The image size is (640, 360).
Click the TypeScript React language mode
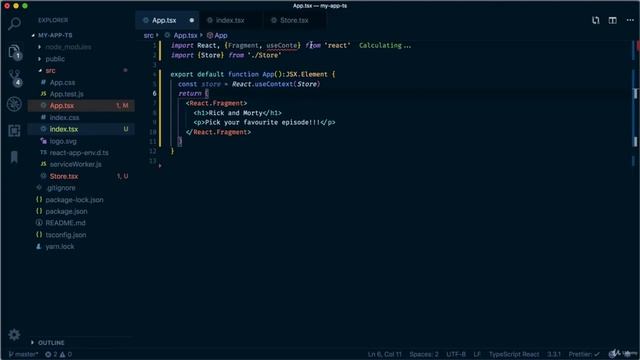pyautogui.click(x=514, y=354)
